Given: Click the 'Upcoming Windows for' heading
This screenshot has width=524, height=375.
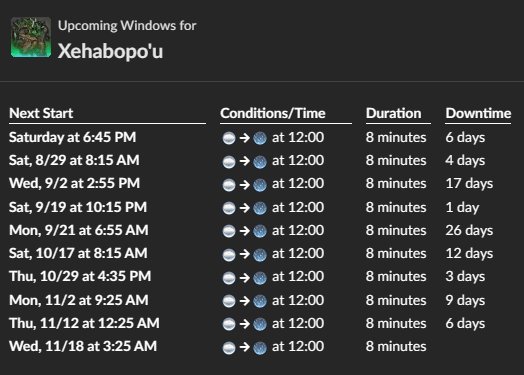Looking at the screenshot, I should click(127, 26).
